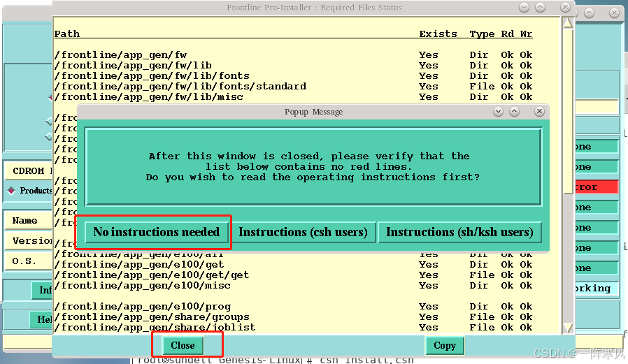Select row /frontline/app_gen/fw/lib/fonts/standard
Screen dimensions: 628x364
click(x=293, y=87)
